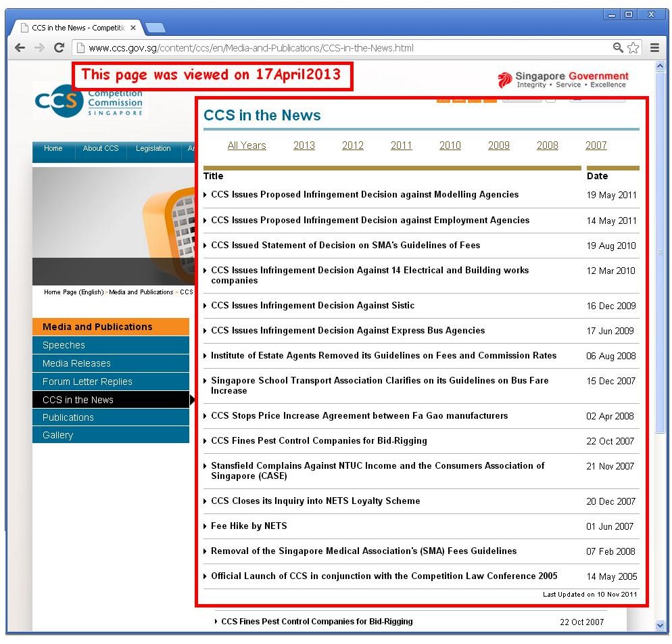Click the Media and Publications header

(x=111, y=327)
